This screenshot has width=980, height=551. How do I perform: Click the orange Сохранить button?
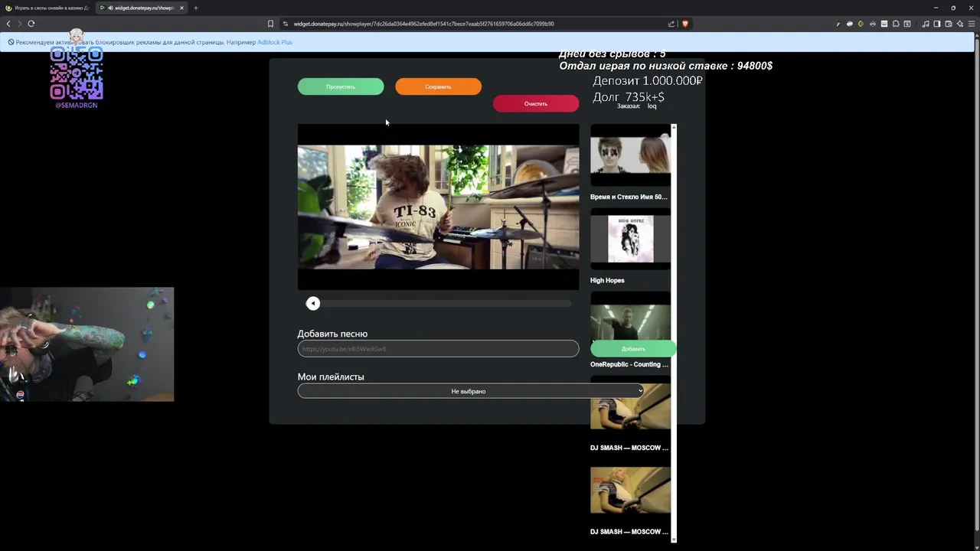438,86
